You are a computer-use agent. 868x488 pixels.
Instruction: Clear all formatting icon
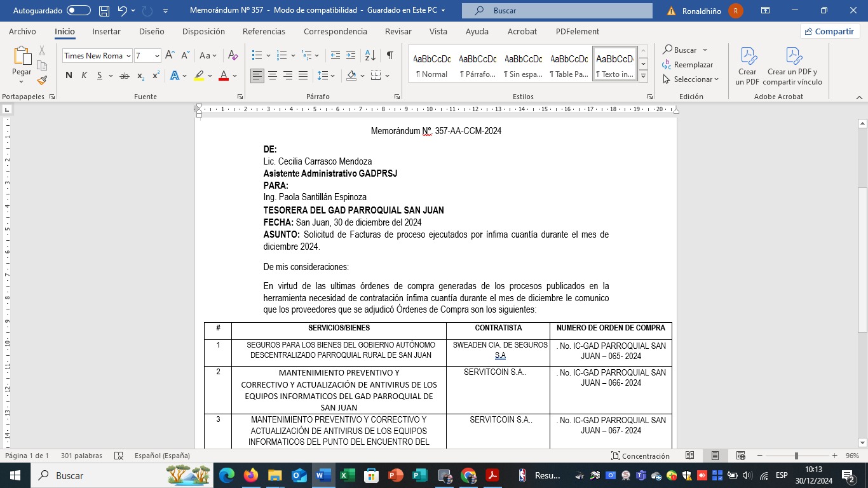(233, 55)
